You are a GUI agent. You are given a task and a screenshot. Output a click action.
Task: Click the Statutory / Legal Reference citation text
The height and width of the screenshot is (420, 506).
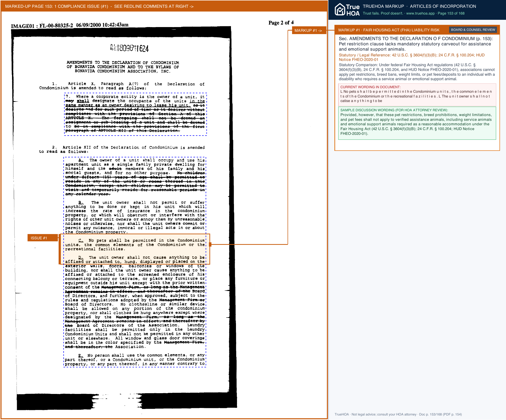tap(412, 57)
